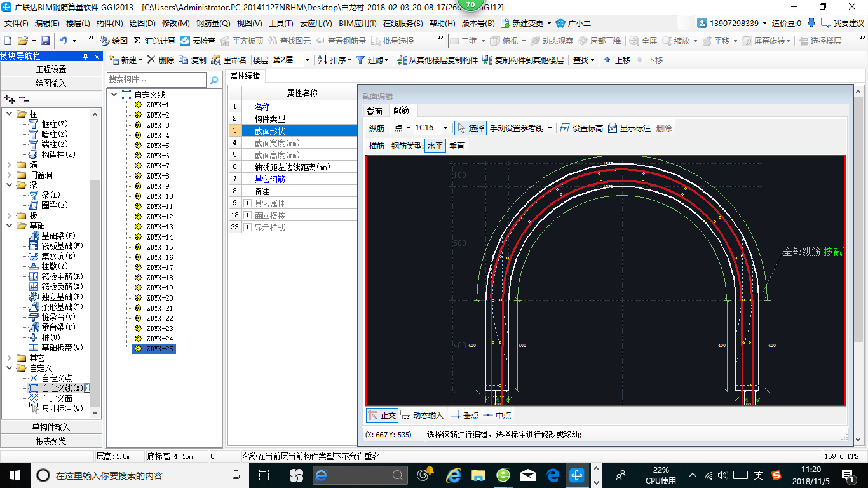868x488 pixels.
Task: Choose 横筋 transverse rebar mode
Action: (x=377, y=146)
